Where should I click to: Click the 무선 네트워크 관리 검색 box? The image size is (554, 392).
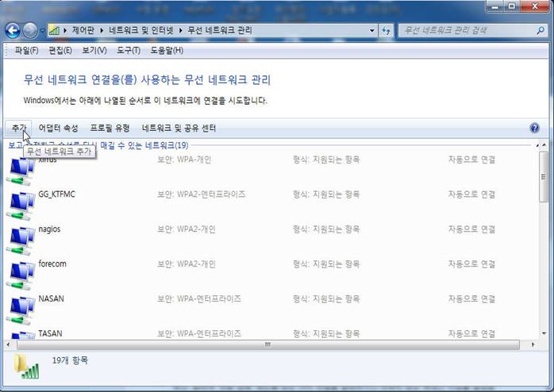point(464,30)
